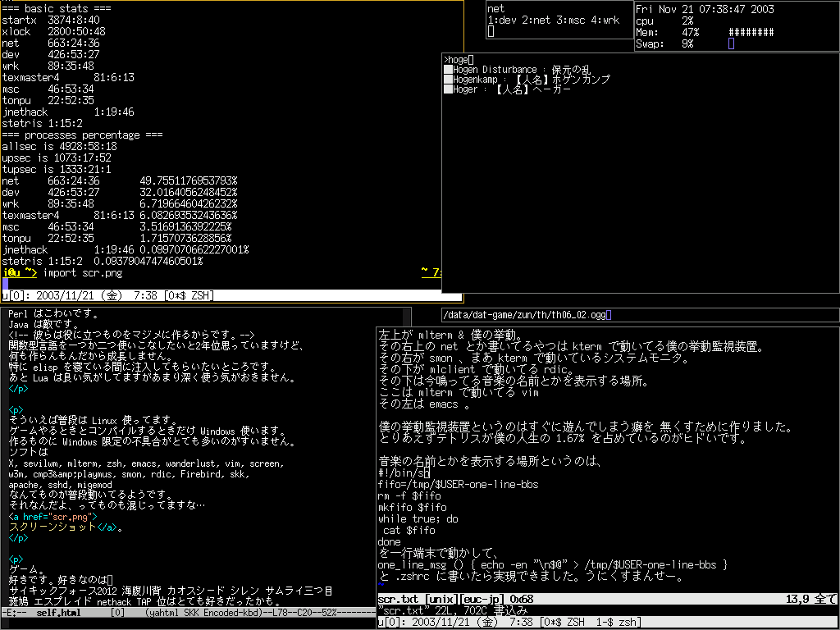This screenshot has width=840, height=630.
Task: Click the msc percentage value 3.5169136392225%
Action: 185,226
